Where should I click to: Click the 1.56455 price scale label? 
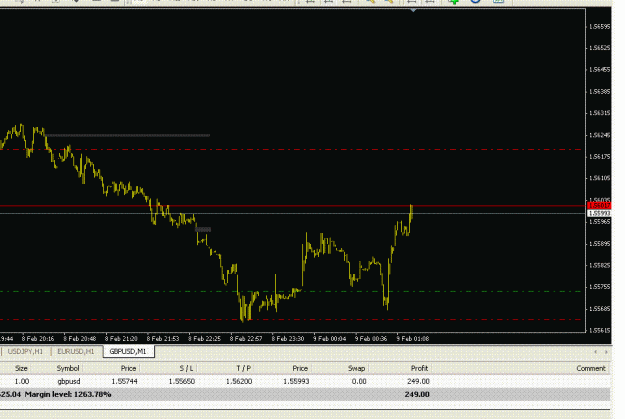coord(600,69)
